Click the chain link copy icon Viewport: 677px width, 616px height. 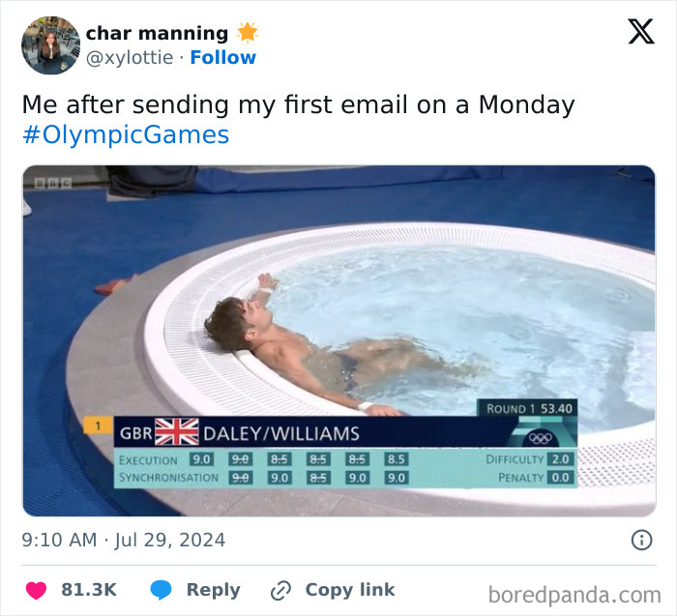point(280,591)
